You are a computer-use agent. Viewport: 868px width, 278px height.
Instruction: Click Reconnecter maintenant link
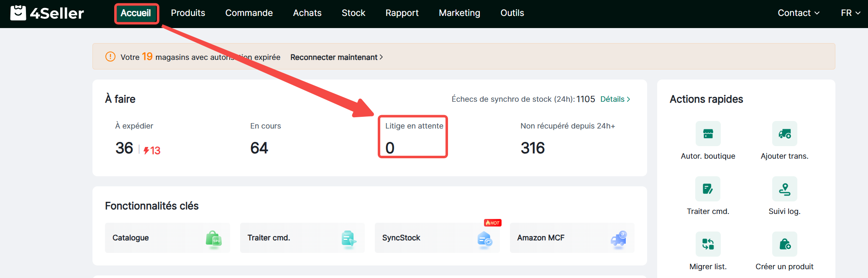coord(336,57)
